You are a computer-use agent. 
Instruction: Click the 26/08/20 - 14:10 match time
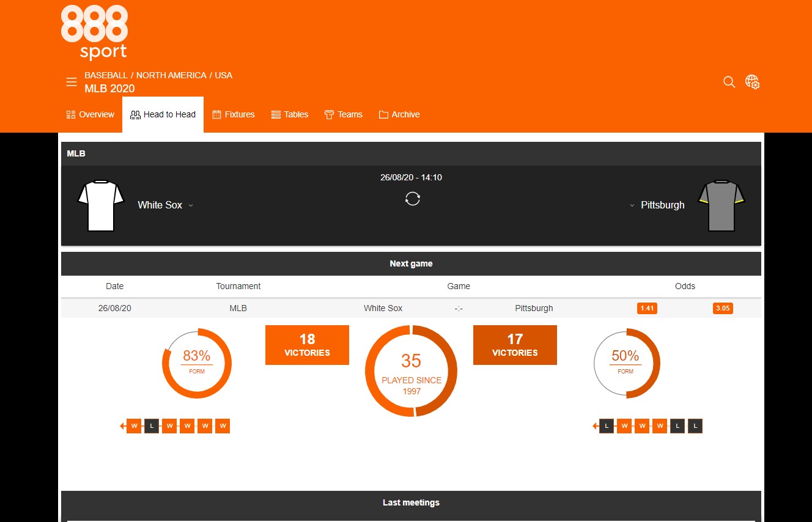(x=411, y=177)
